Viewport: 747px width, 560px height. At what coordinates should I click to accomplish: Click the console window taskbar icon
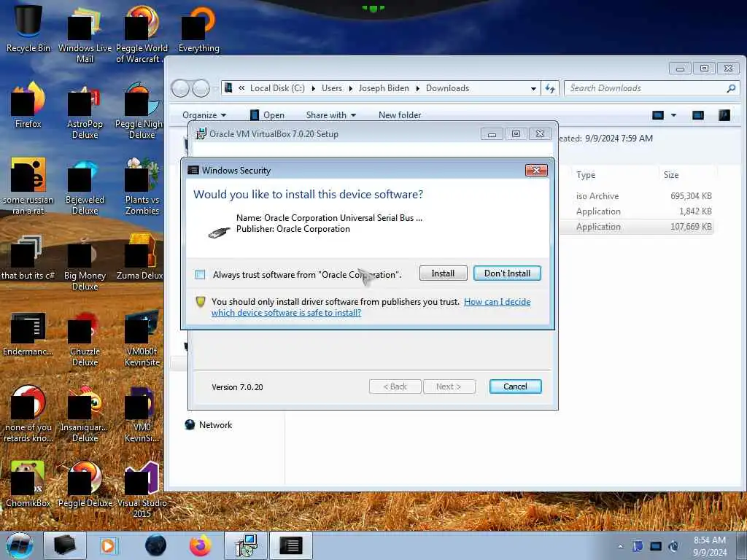[x=290, y=545]
